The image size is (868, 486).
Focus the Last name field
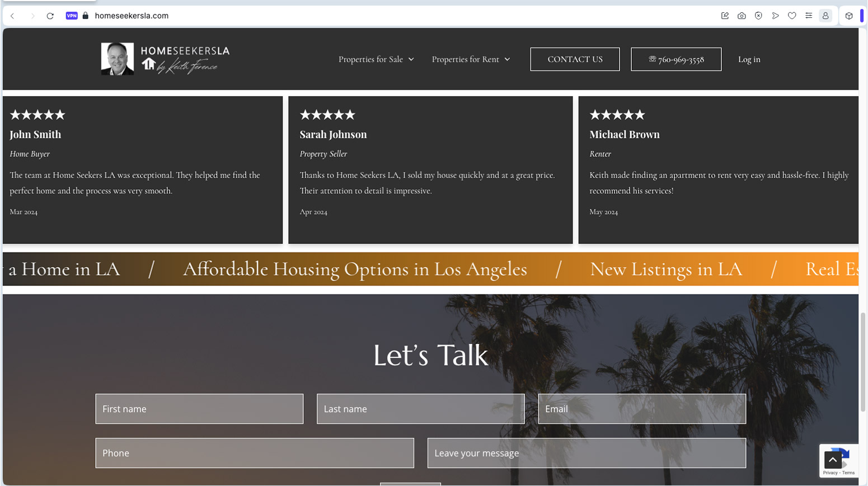pos(420,409)
